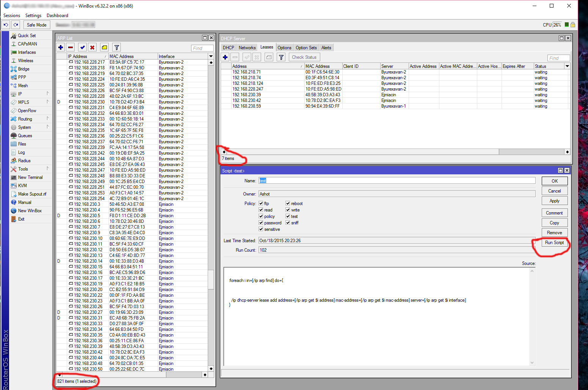Toggle the sniff policy checkbox
This screenshot has height=390, width=588.
point(288,222)
